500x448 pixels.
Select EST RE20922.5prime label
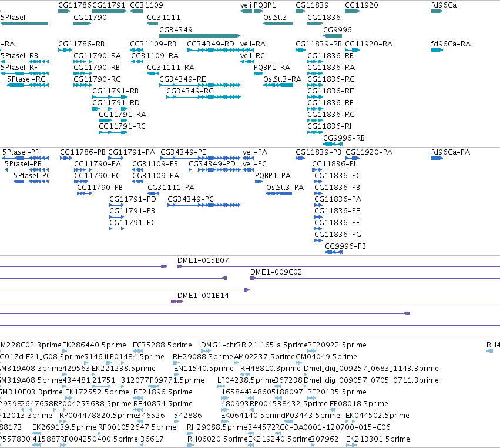tap(337, 345)
